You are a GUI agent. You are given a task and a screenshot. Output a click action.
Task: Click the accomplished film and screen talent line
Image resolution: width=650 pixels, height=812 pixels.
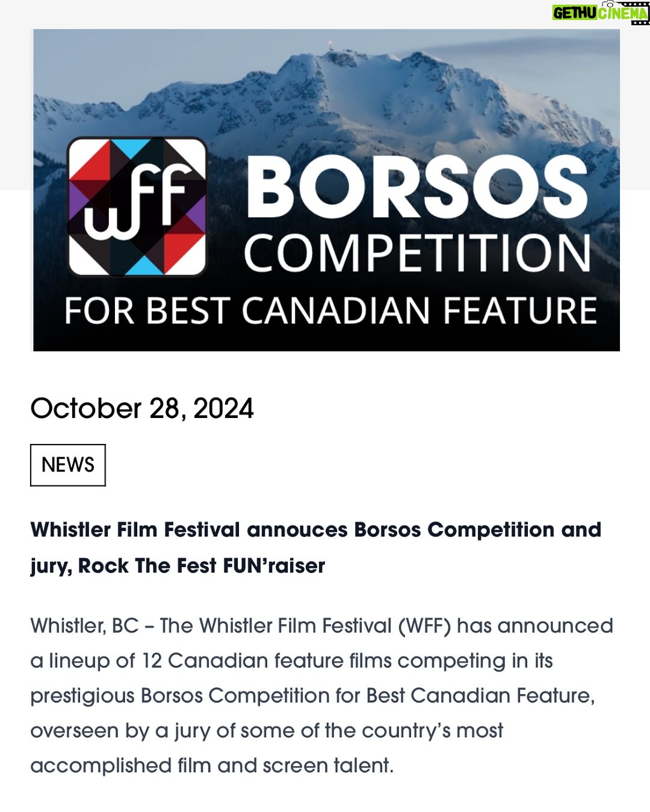point(212,766)
